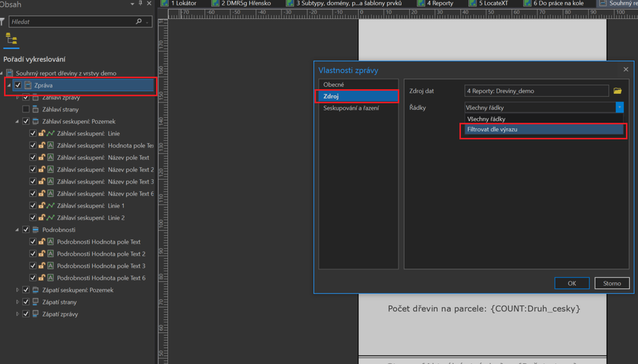Collapse the Zpráva tree node

[9, 86]
